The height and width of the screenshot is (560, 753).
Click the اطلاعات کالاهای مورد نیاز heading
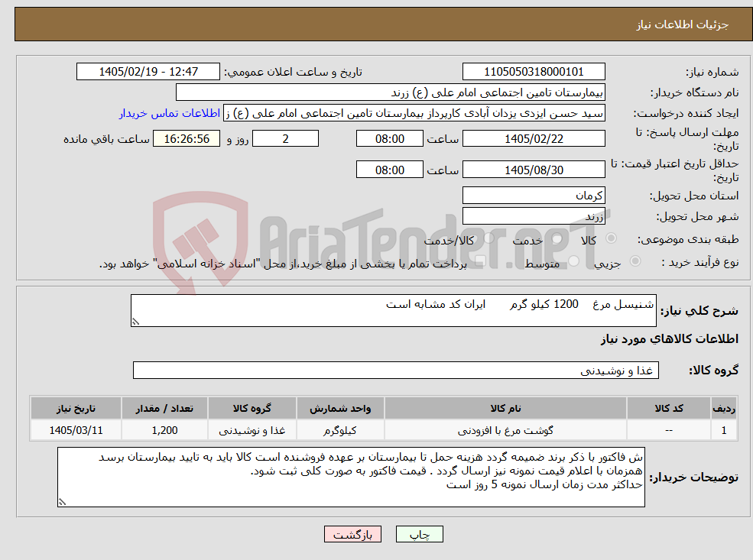[x=669, y=338]
